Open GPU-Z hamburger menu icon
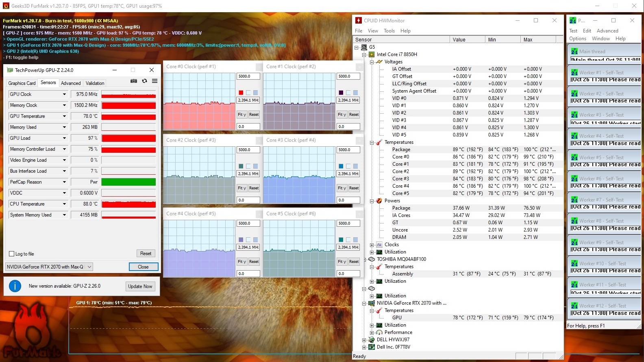The height and width of the screenshot is (362, 644). (155, 81)
